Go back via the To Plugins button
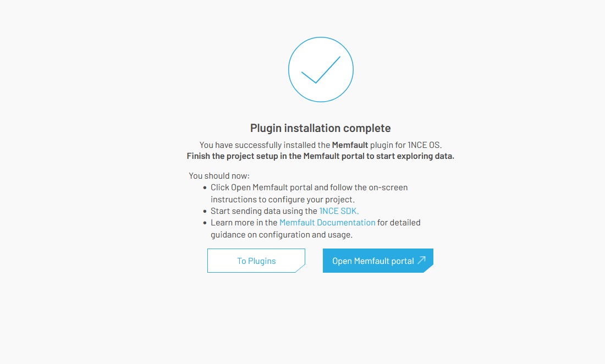 click(x=256, y=261)
